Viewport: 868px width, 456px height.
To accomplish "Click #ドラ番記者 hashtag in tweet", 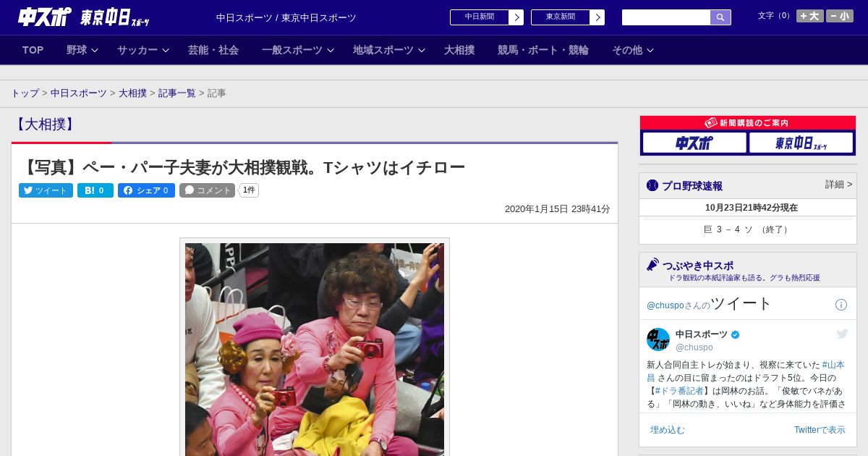I will tap(678, 391).
